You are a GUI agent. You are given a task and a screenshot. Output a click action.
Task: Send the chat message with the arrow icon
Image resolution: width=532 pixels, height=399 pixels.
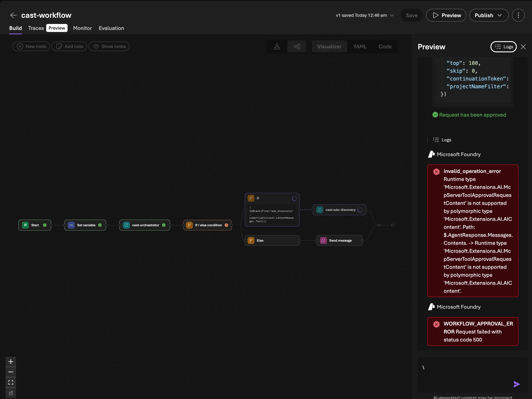(516, 384)
